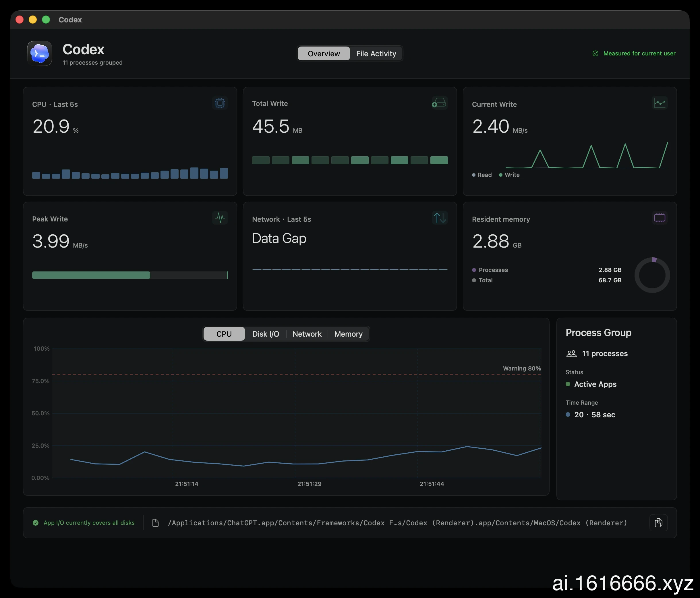700x598 pixels.
Task: Toggle the Read legend series
Action: [482, 175]
